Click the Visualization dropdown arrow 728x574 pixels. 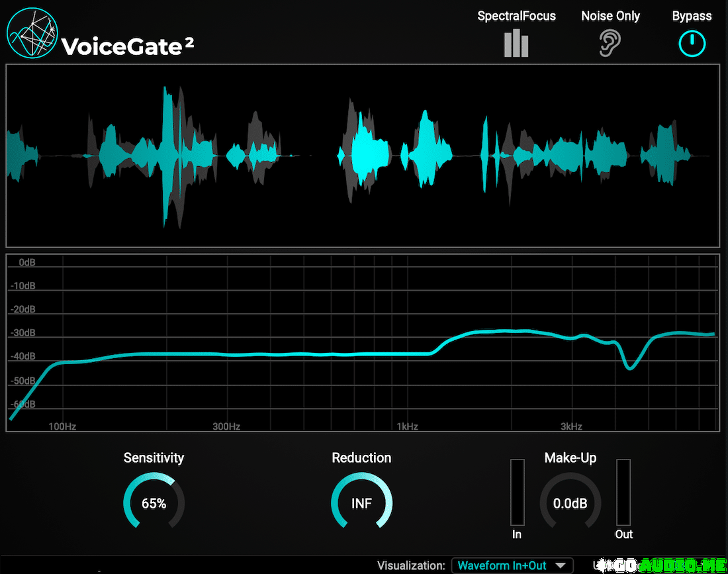[561, 565]
